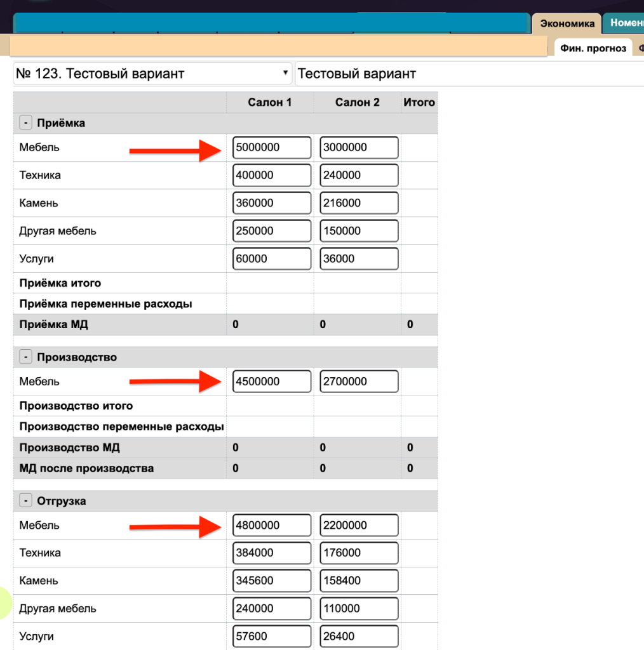644x650 pixels.
Task: Edit Отгрузка Услуги value for Салон 1
Action: pyautogui.click(x=272, y=636)
